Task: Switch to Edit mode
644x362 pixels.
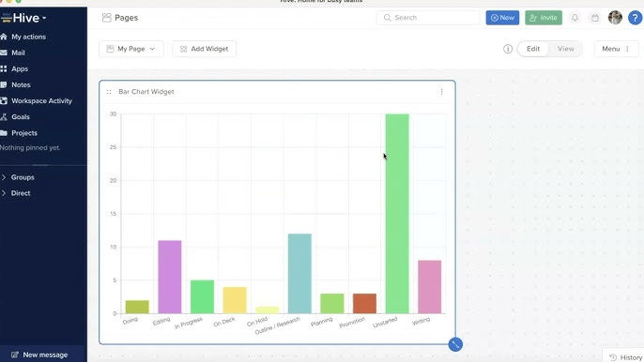Action: click(x=533, y=49)
